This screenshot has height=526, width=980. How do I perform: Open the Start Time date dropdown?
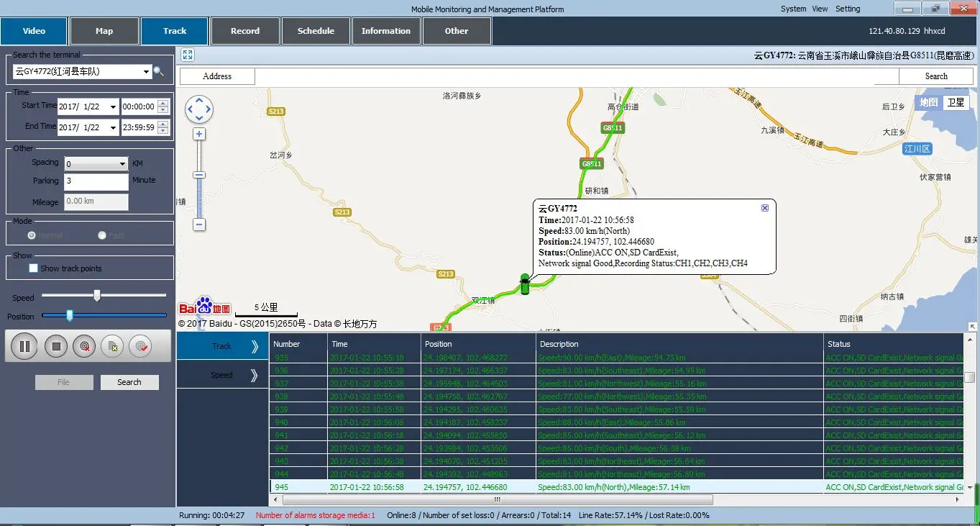[x=112, y=106]
